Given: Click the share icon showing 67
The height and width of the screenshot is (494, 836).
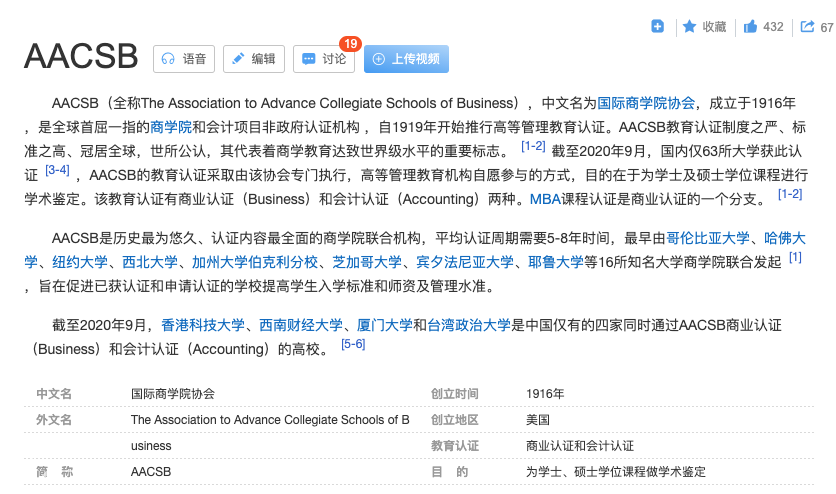Looking at the screenshot, I should [x=808, y=26].
